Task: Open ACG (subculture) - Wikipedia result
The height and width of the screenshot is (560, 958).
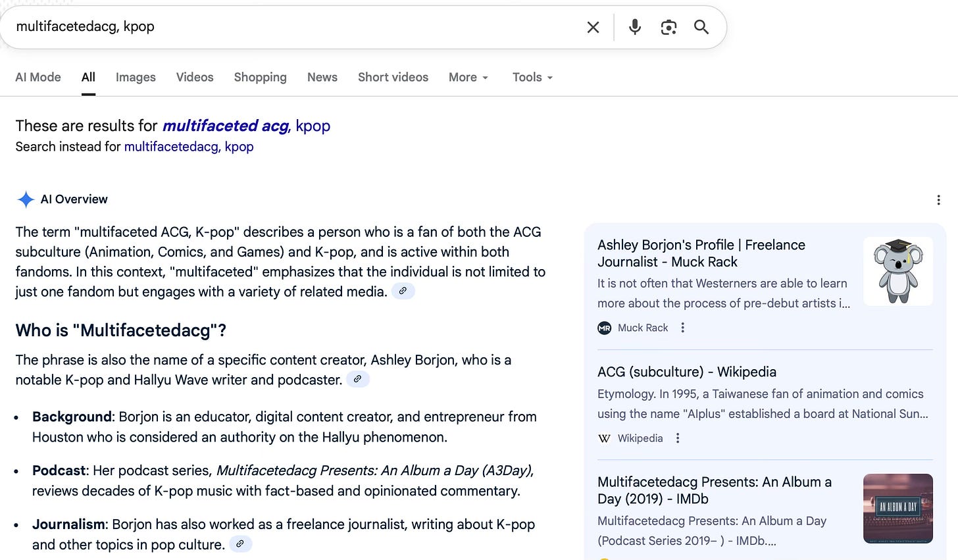Action: (x=687, y=372)
